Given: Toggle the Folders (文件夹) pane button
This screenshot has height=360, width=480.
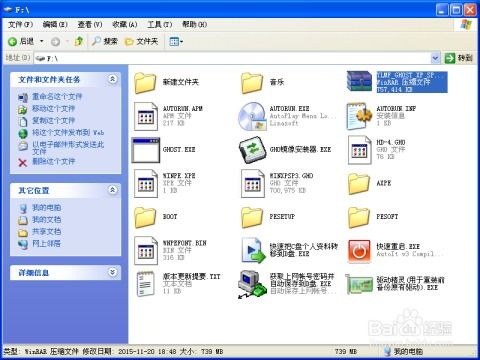Looking at the screenshot, I should coord(141,41).
